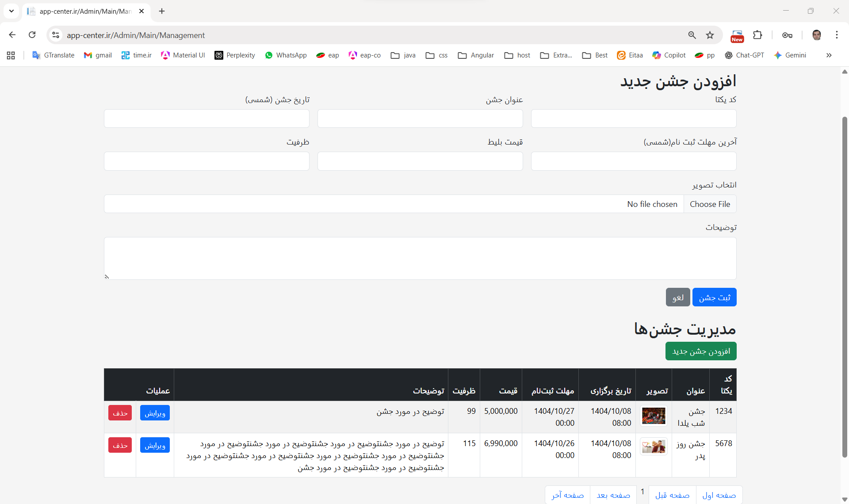Click the zoom magnifier icon in the address bar

pos(692,35)
